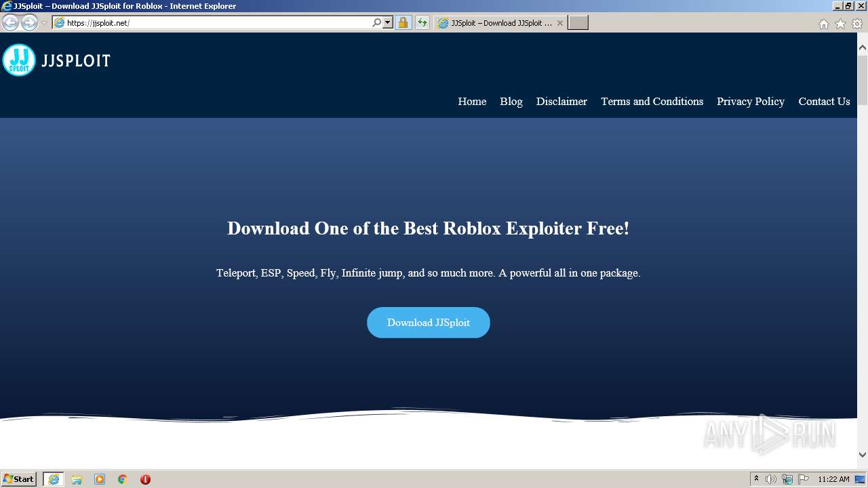The image size is (868, 488).
Task: Click the JJSPLOIT site title text
Action: [76, 61]
